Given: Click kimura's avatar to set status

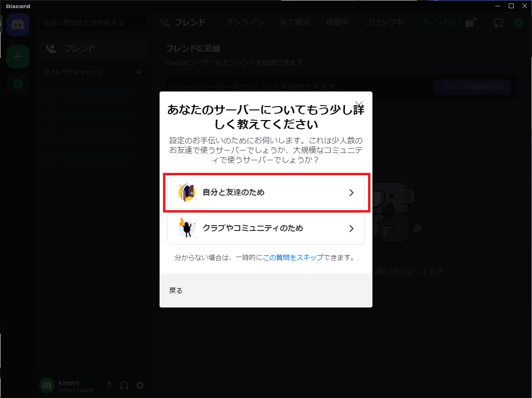Looking at the screenshot, I should point(47,385).
